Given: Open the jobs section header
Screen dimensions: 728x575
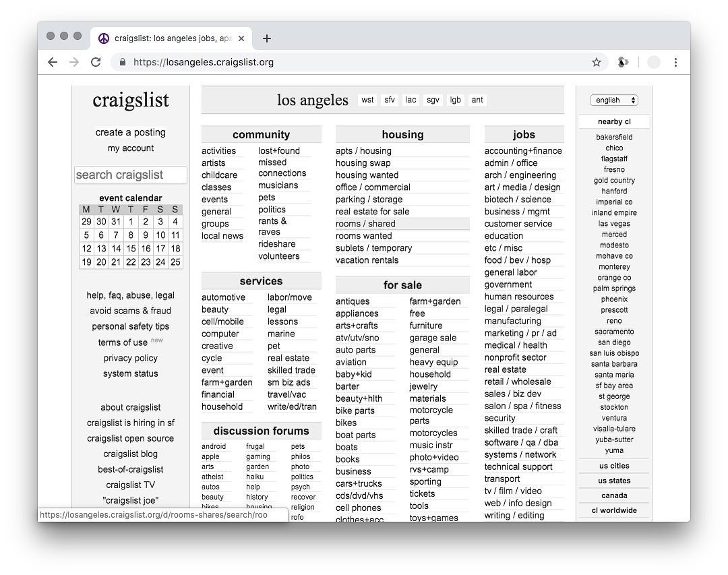Looking at the screenshot, I should (524, 135).
